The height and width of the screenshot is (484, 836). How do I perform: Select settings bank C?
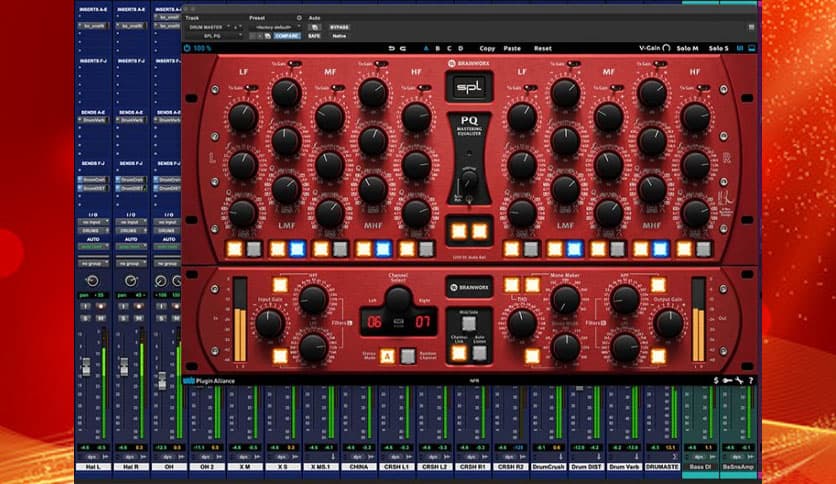[449, 48]
